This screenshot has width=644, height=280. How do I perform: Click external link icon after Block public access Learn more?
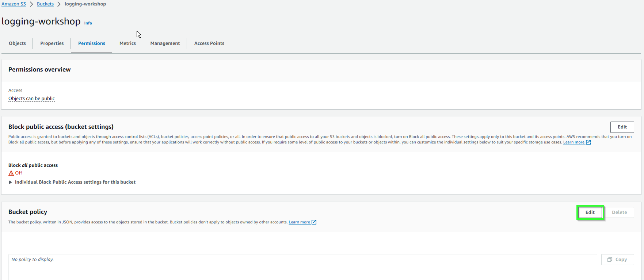[588, 142]
